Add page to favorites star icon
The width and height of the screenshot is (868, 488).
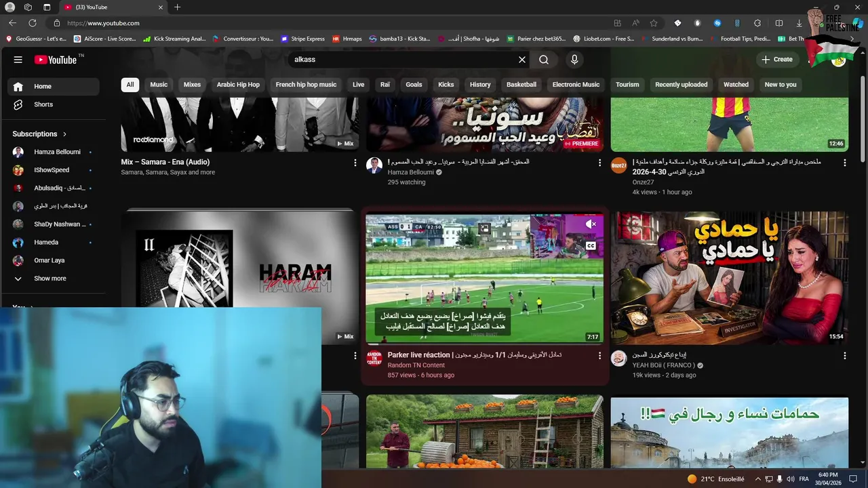[654, 23]
